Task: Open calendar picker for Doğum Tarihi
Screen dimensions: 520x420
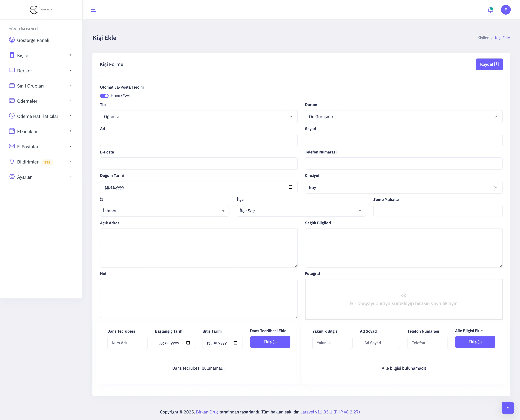Action: point(291,187)
